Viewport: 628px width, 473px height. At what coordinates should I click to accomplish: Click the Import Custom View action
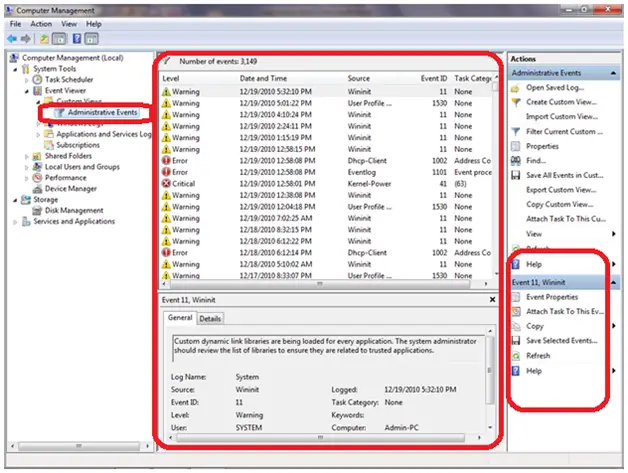(x=562, y=117)
